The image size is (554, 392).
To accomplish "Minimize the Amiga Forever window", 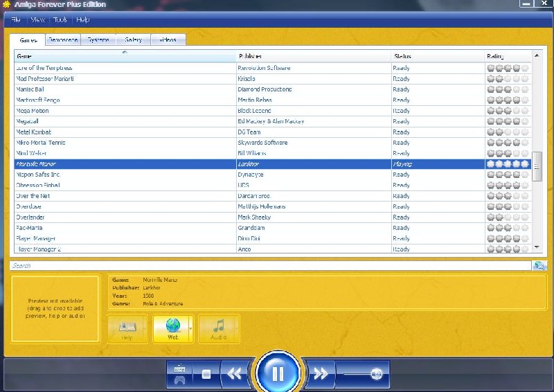I will pyautogui.click(x=526, y=3).
